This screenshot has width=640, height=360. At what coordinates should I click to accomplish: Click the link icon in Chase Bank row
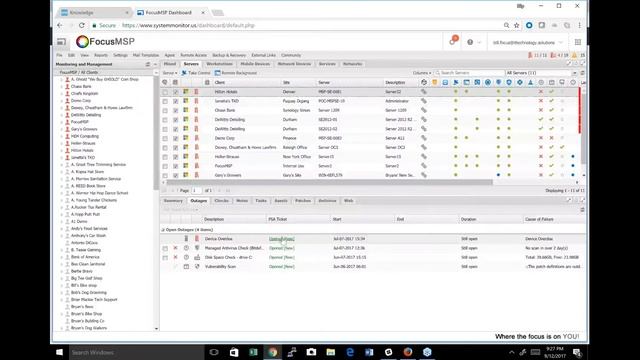click(424, 110)
